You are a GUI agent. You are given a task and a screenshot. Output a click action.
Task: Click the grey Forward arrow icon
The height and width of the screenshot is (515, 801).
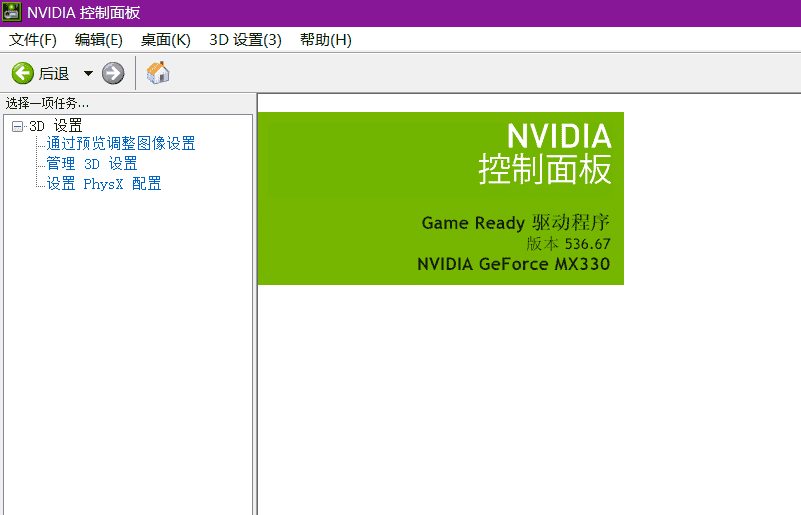(113, 73)
